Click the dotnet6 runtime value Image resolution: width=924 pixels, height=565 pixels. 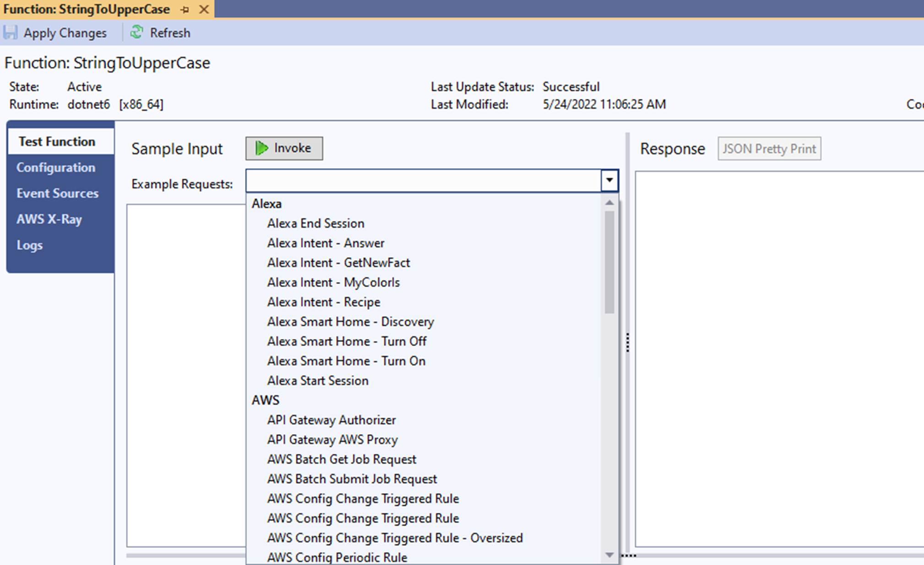[x=88, y=104]
